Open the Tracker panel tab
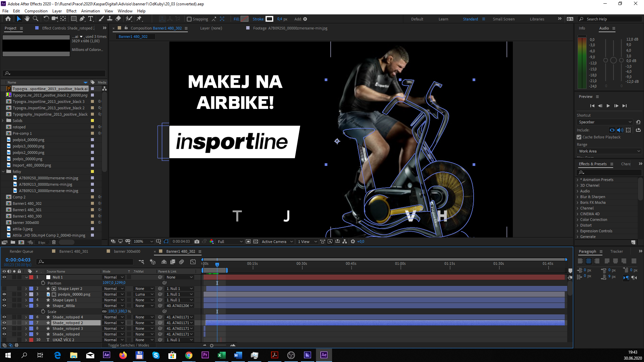The width and height of the screenshot is (644, 362). tap(616, 251)
